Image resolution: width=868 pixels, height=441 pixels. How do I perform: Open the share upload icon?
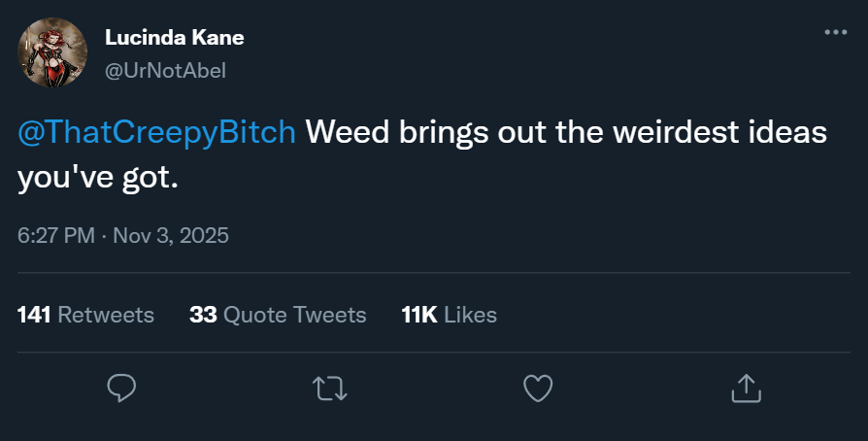(745, 389)
